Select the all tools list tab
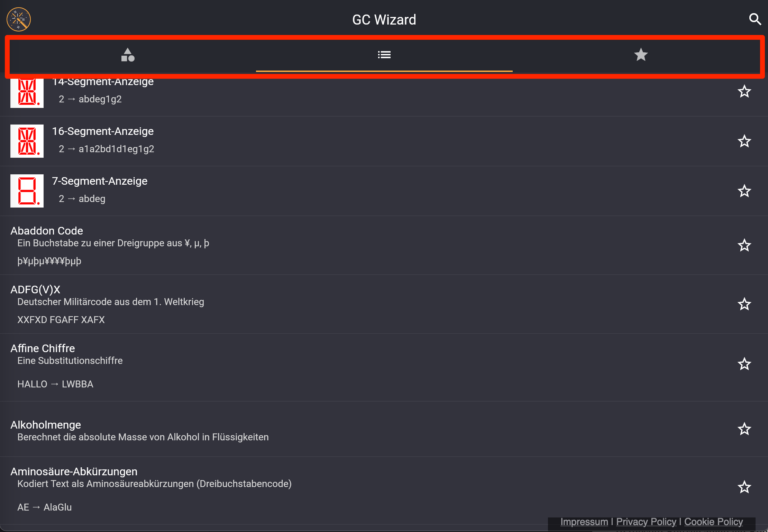Screen dimensions: 768x532 coord(384,55)
